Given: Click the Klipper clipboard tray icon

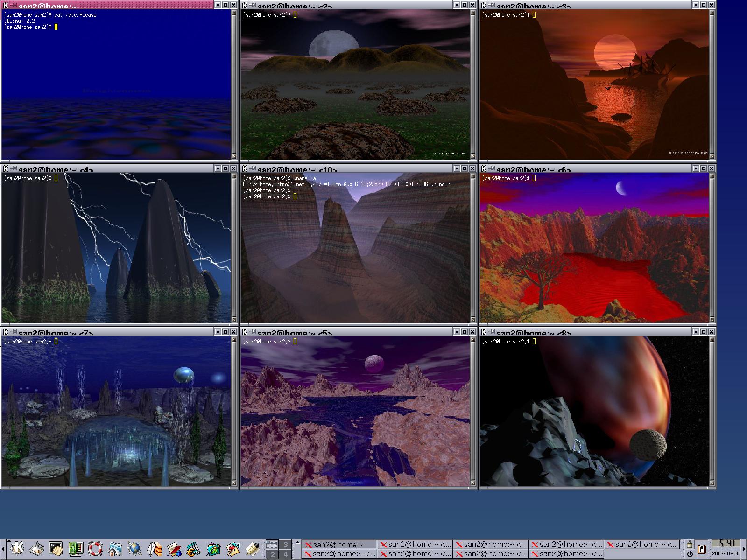Looking at the screenshot, I should click(701, 549).
